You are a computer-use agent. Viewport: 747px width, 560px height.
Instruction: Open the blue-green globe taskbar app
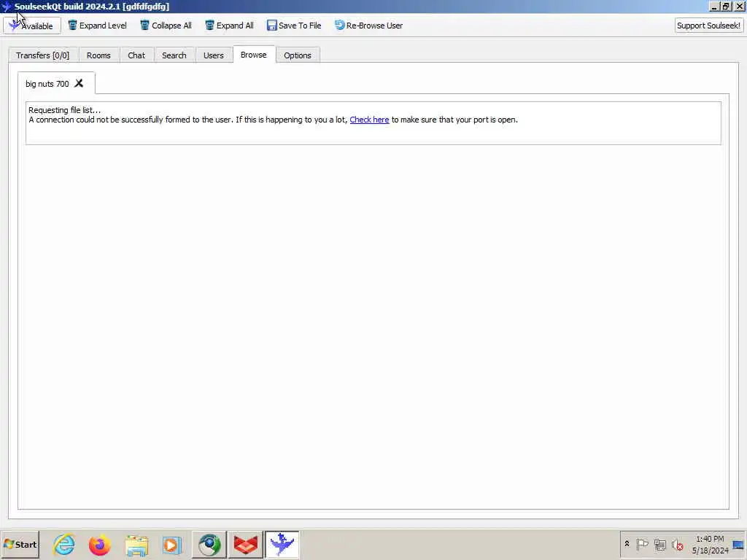pyautogui.click(x=209, y=544)
